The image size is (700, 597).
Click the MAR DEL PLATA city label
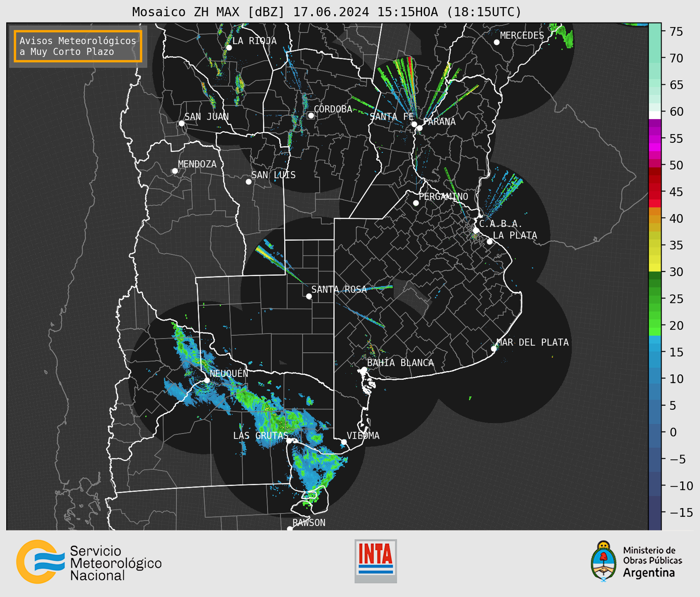pos(532,343)
